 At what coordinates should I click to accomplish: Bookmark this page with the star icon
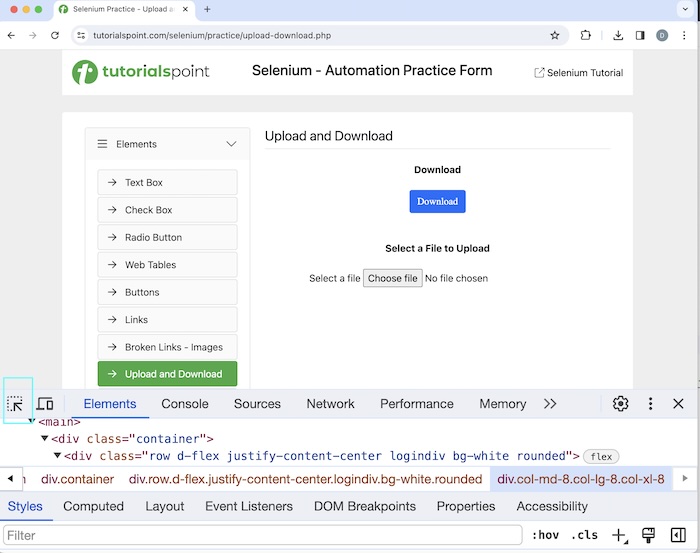pos(555,35)
